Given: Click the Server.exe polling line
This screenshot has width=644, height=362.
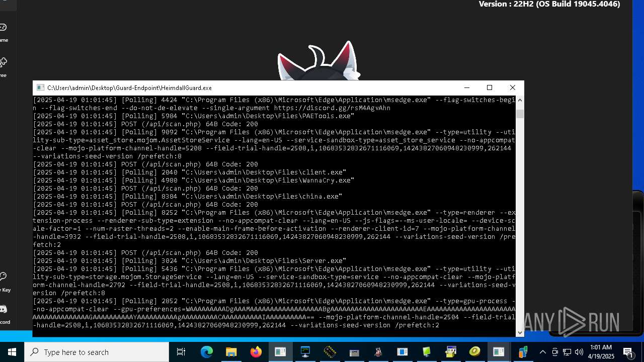Looking at the screenshot, I should click(x=190, y=261).
